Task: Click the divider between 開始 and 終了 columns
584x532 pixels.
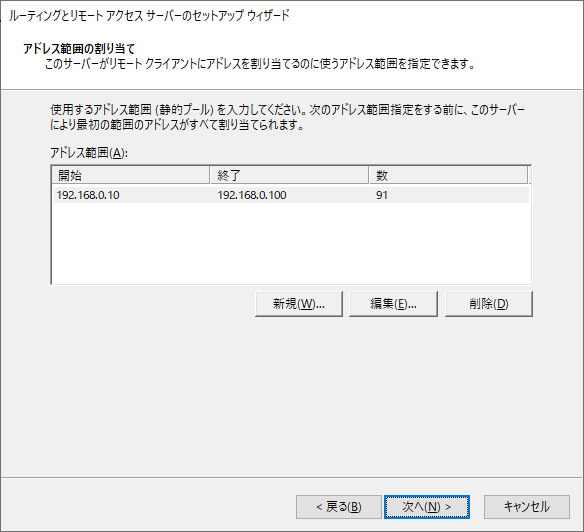Action: tap(210, 175)
